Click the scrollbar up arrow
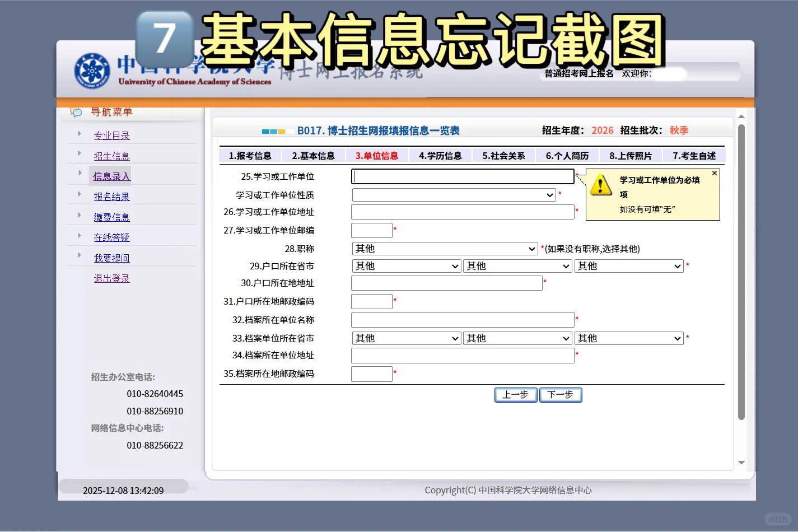 click(x=741, y=116)
